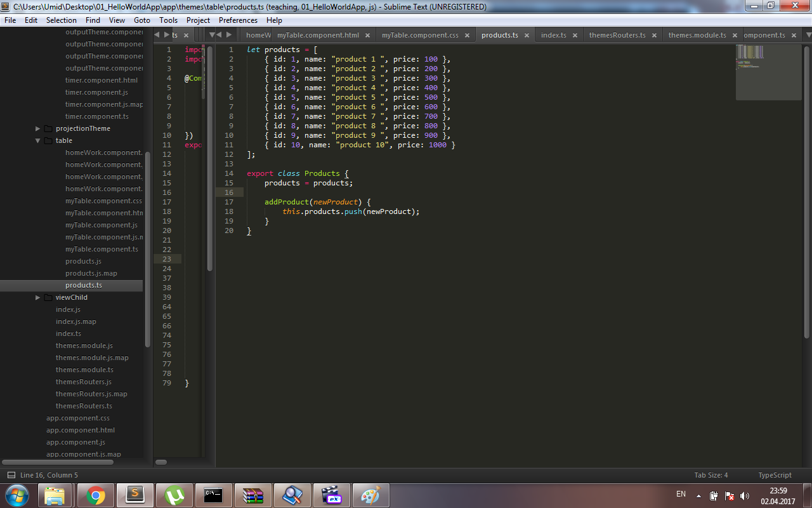Screen dimensions: 812x508
Task: Open Windows Explorer from the taskbar
Action: click(x=55, y=495)
